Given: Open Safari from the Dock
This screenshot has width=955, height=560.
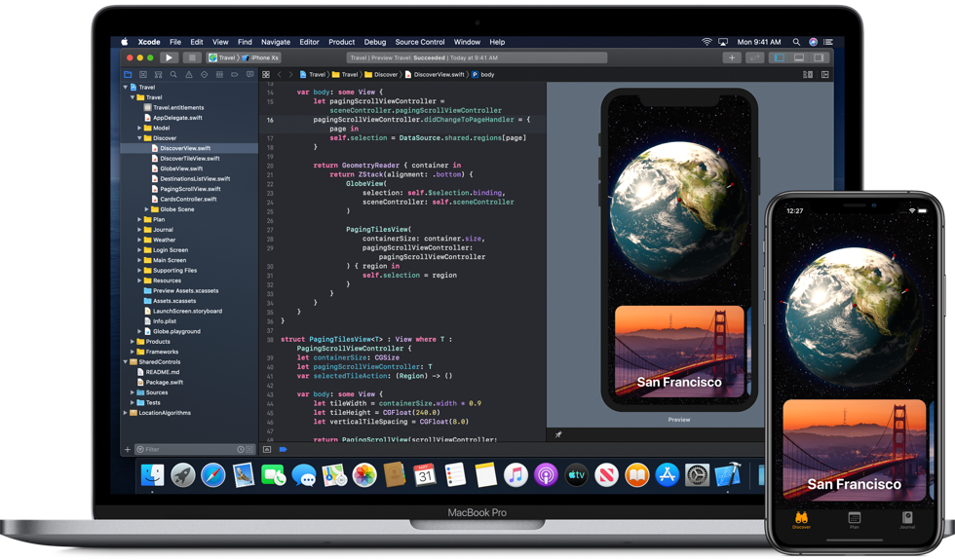Looking at the screenshot, I should [x=213, y=475].
